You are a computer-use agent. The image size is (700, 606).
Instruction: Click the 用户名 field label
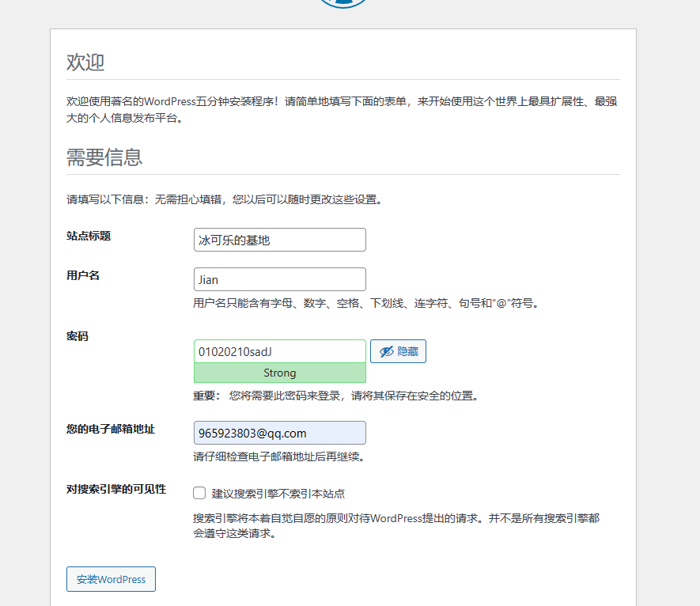pos(83,275)
